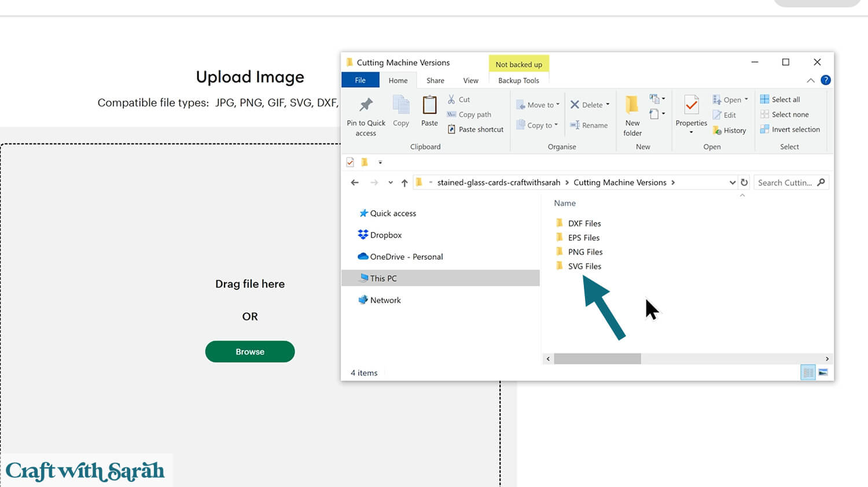The height and width of the screenshot is (487, 868).
Task: Go up one folder level arrow
Action: point(404,183)
